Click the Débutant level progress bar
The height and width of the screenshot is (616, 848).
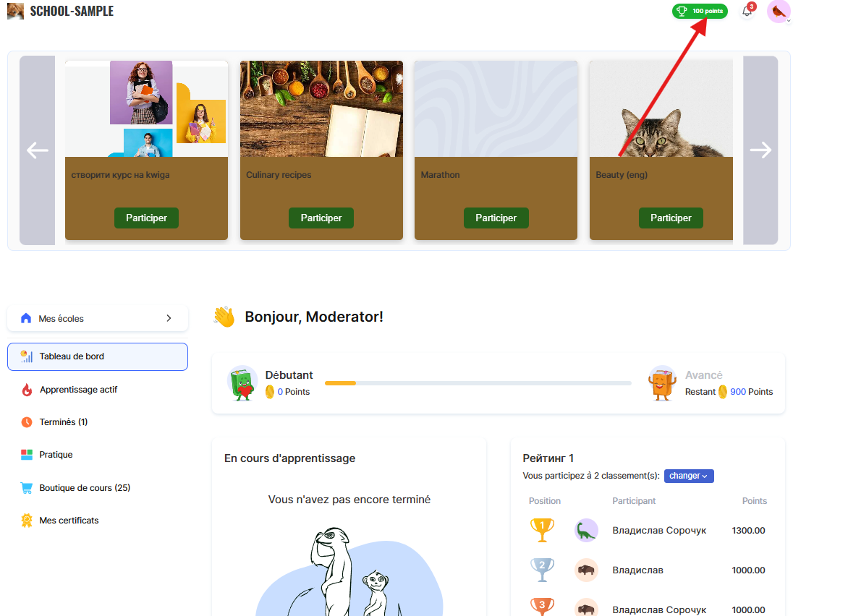point(478,383)
